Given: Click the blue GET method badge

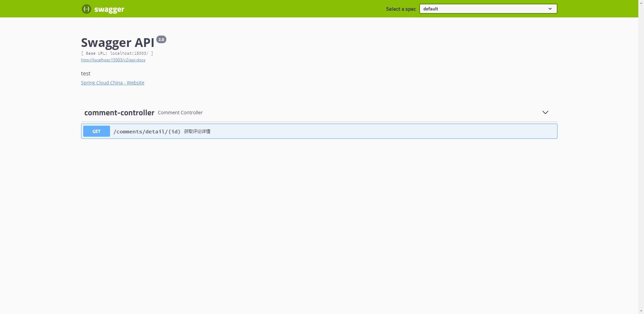Looking at the screenshot, I should pyautogui.click(x=96, y=131).
